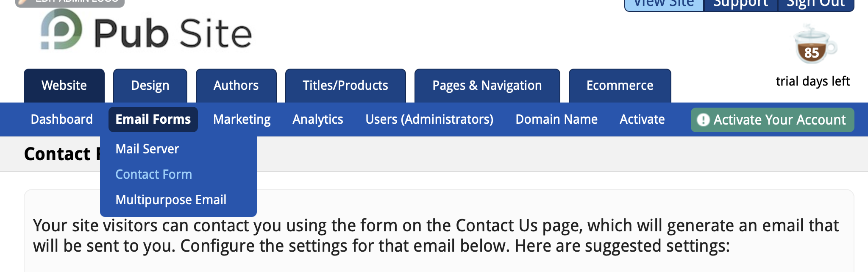Choose Multipurpose Email from the open menu
868x272 pixels.
tap(171, 199)
